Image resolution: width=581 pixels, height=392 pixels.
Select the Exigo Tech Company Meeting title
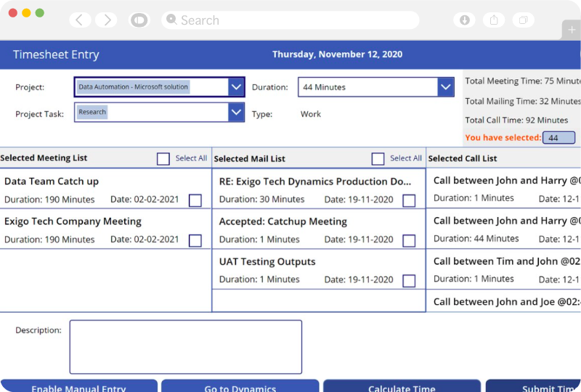tap(73, 221)
